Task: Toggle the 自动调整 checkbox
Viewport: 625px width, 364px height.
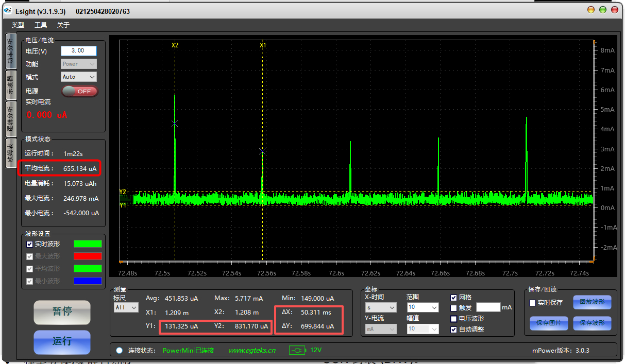Action: 454,330
